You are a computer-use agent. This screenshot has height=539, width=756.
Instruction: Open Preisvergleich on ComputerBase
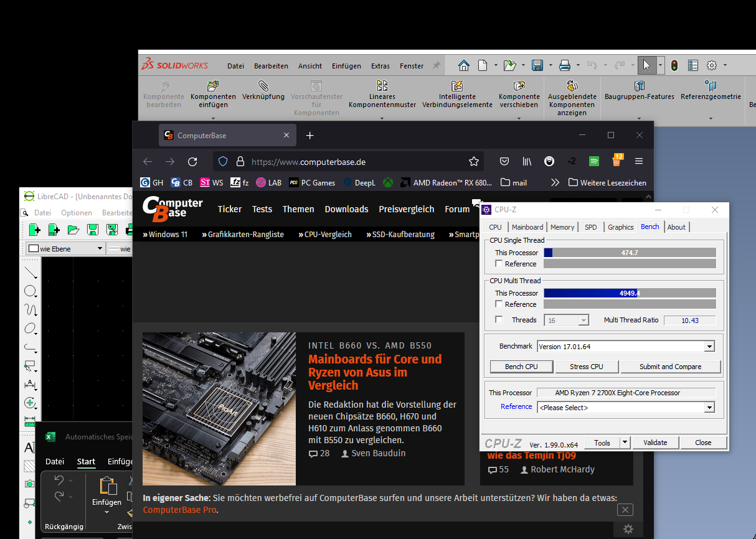407,209
